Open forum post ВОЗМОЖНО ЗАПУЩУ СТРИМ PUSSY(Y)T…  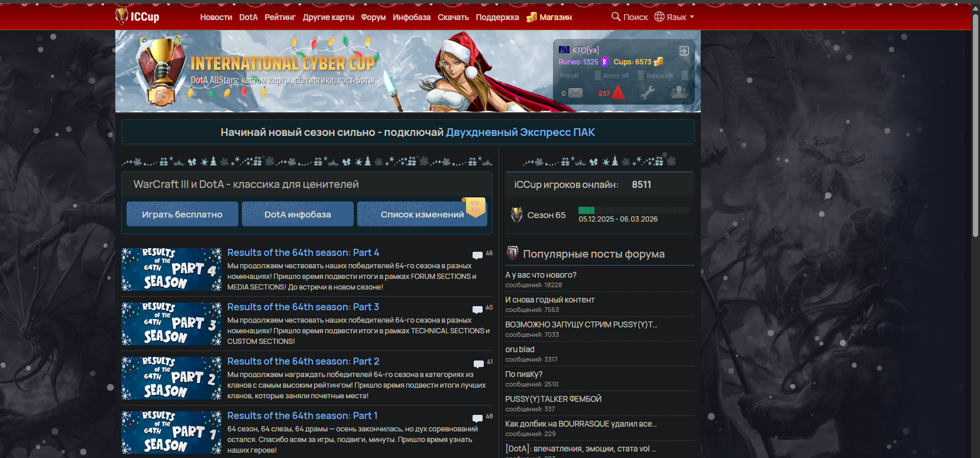581,324
